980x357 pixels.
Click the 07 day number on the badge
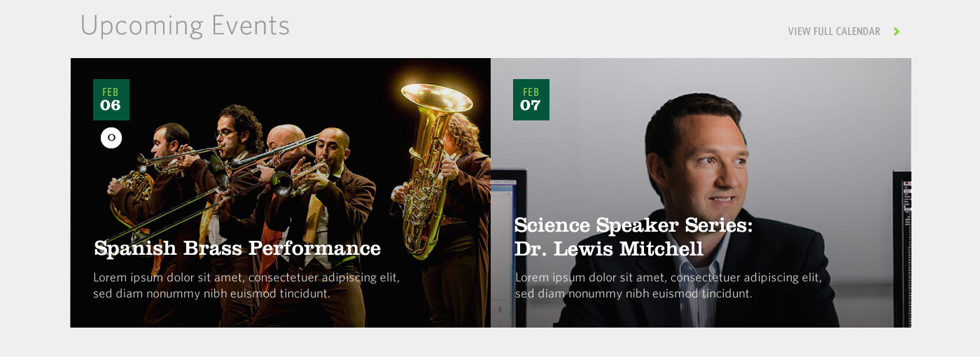pyautogui.click(x=531, y=106)
